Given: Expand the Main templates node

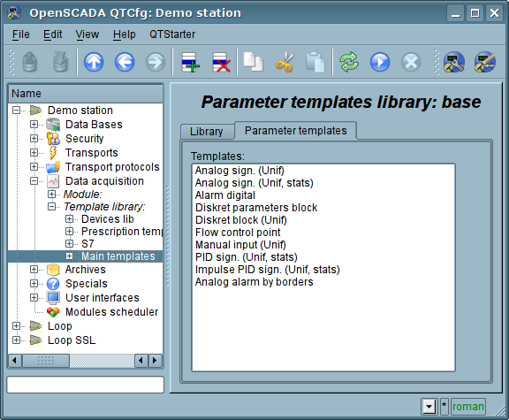Looking at the screenshot, I should point(69,256).
